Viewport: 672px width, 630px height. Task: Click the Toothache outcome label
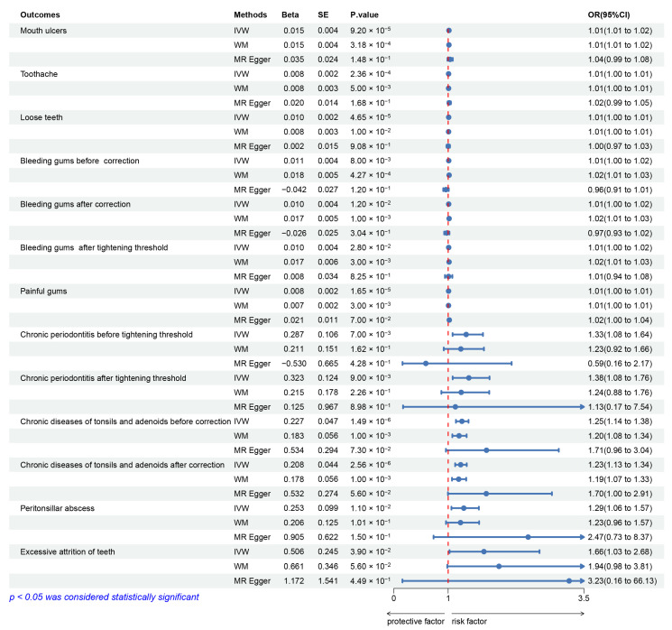coord(39,74)
